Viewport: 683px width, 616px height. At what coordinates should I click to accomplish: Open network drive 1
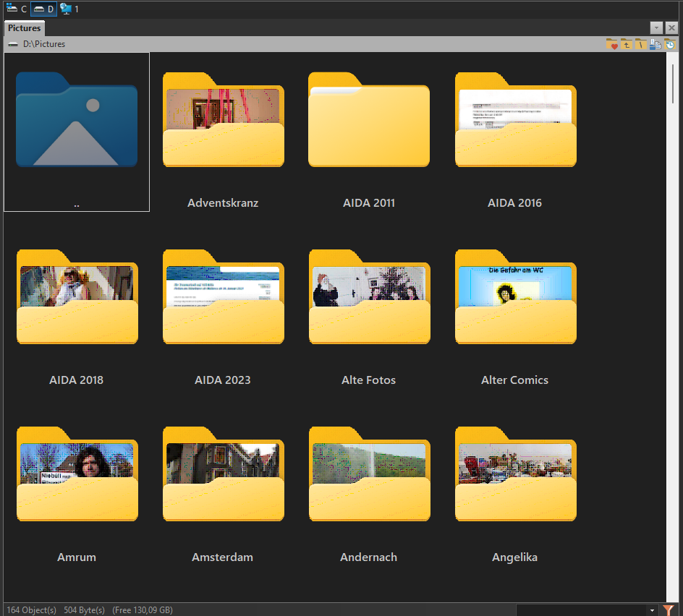pos(69,9)
